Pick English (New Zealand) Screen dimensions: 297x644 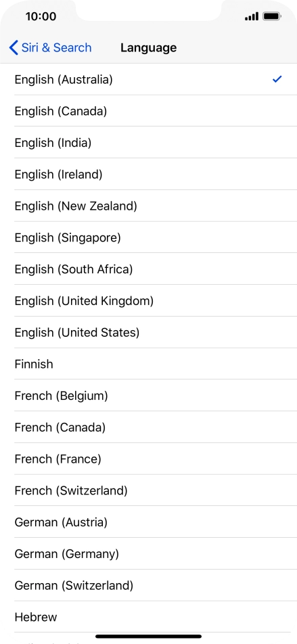point(148,206)
